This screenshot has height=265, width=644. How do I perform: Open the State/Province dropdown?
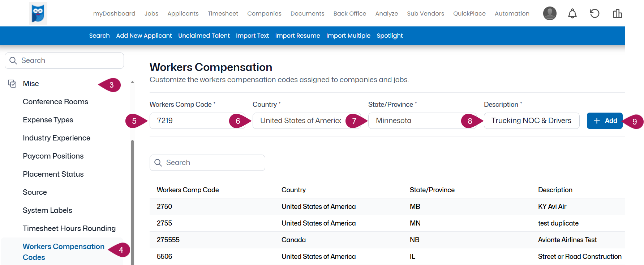416,121
